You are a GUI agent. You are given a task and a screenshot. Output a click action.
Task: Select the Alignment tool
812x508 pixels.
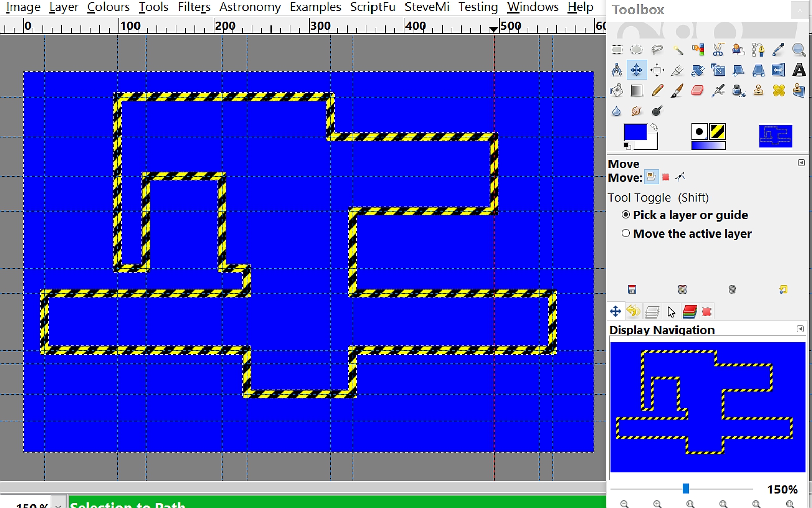[657, 70]
